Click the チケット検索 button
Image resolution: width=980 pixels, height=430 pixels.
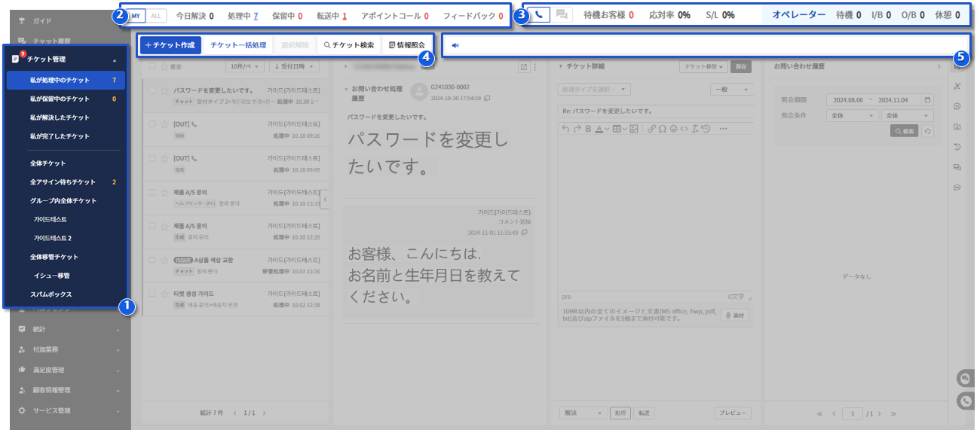[348, 45]
